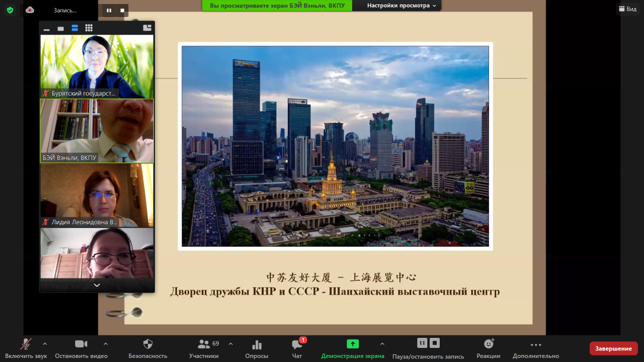
Task: Click the green Демонстрация экрана icon
Action: click(x=353, y=344)
